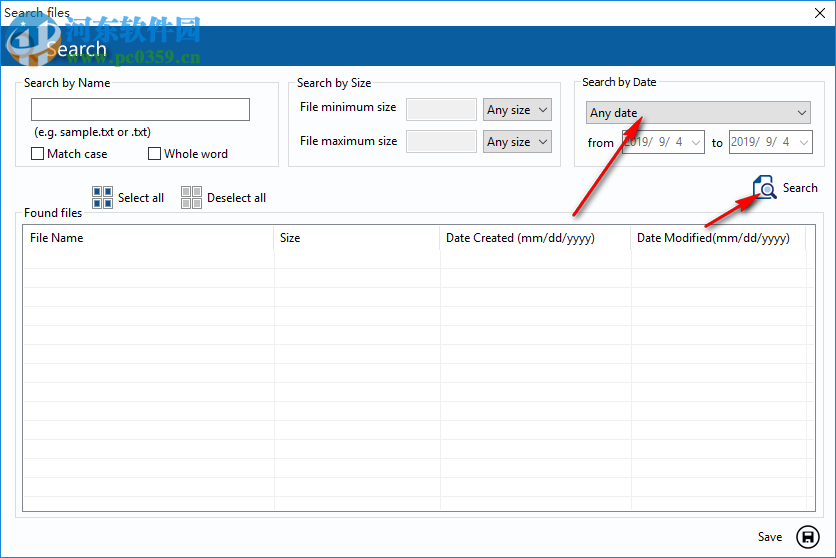Screen dimensions: 836x558
Task: Click the Select all grid icon
Action: coord(102,197)
